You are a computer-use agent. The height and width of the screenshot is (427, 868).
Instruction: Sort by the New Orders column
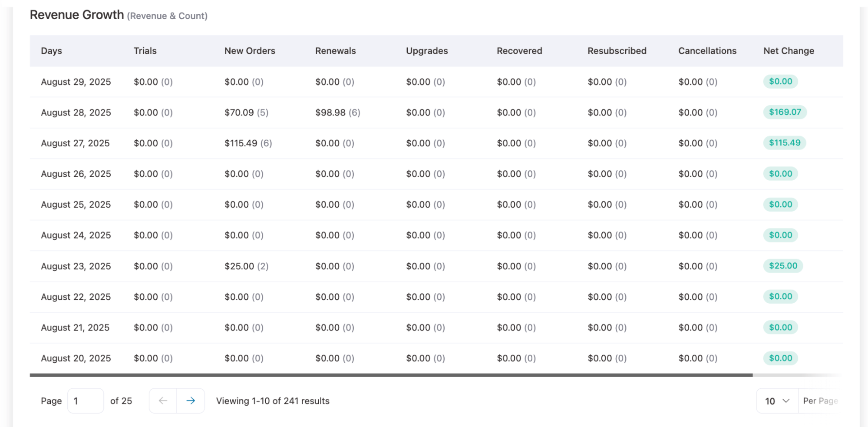click(x=250, y=50)
